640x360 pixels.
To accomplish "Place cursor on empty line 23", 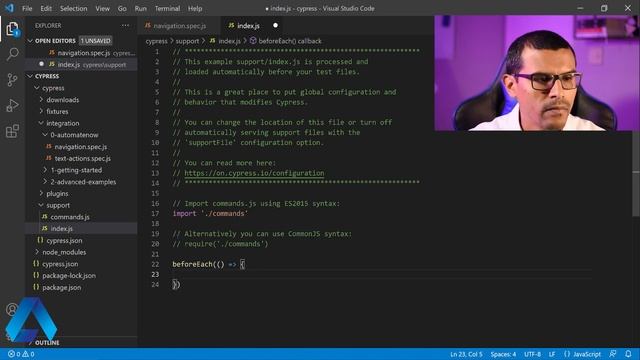I will click(382, 274).
